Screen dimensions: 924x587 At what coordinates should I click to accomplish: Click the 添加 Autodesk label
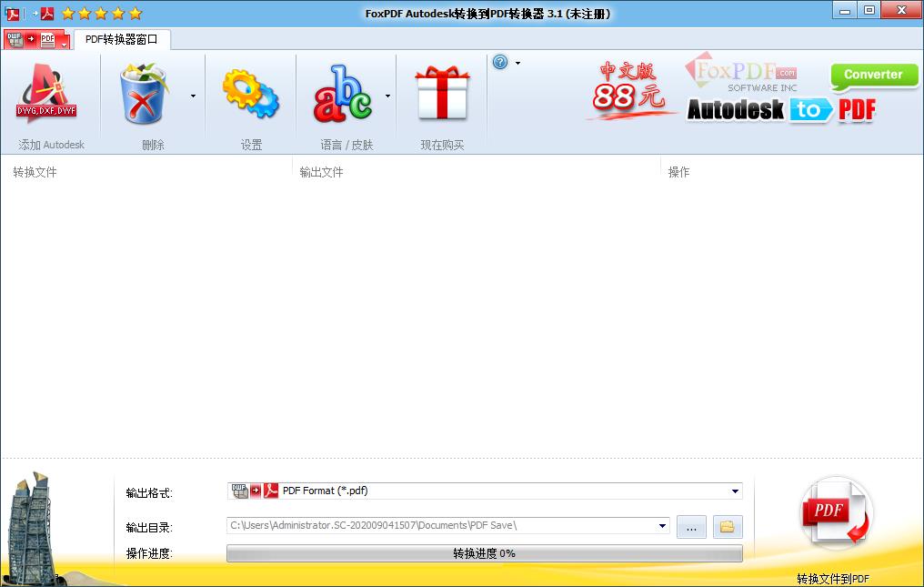click(x=51, y=145)
